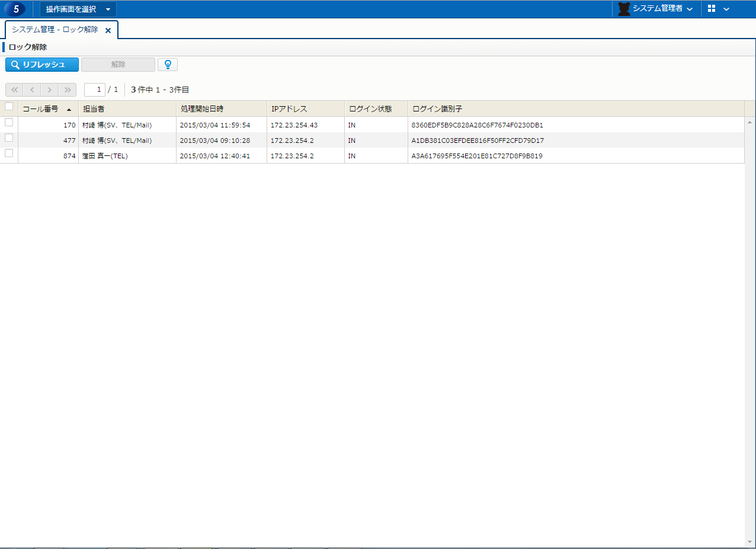Click the リフレッシュ button
This screenshot has height=549, width=756.
point(42,65)
